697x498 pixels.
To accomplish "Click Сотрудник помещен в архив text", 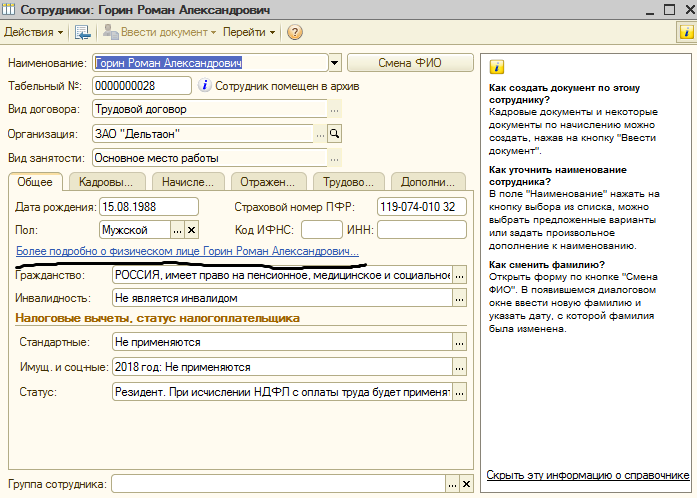I will tap(287, 86).
